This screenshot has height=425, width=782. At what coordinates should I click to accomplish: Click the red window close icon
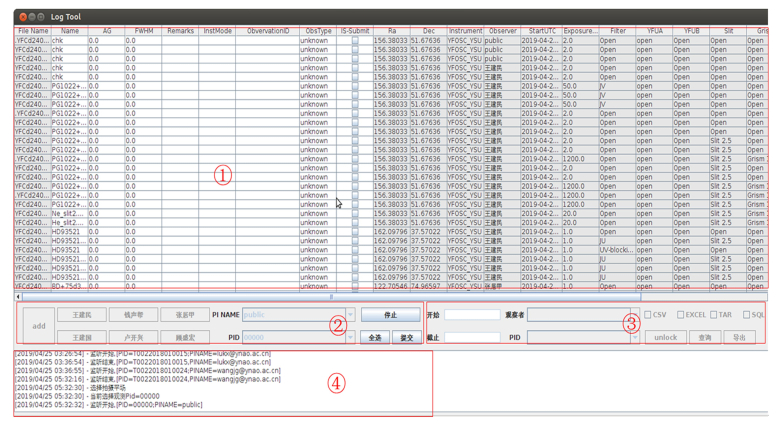click(23, 17)
